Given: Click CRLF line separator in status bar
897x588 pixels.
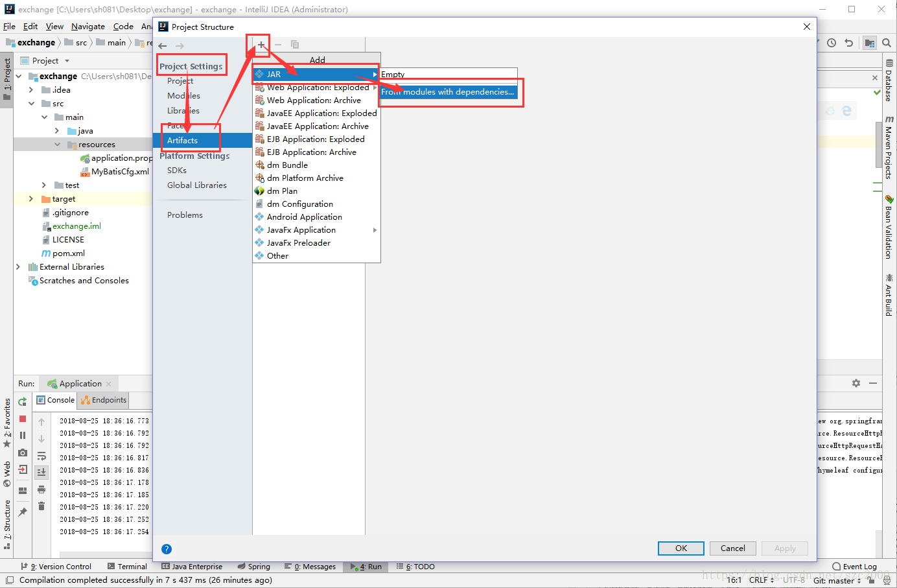Looking at the screenshot, I should pos(762,580).
